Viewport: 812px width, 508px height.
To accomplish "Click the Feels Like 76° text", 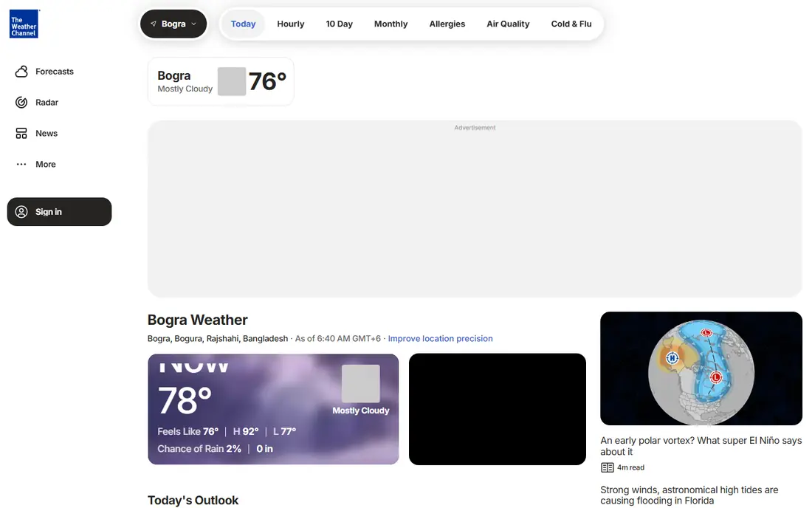I will pyautogui.click(x=188, y=431).
